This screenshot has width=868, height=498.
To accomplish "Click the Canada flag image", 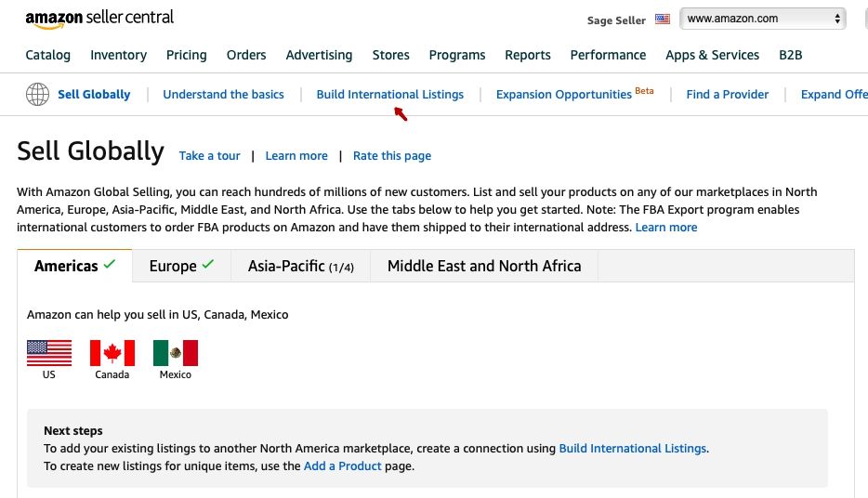I will (112, 353).
